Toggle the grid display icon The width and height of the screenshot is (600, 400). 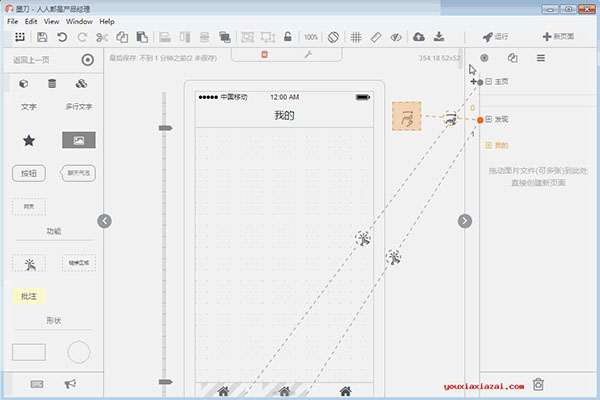pyautogui.click(x=356, y=37)
